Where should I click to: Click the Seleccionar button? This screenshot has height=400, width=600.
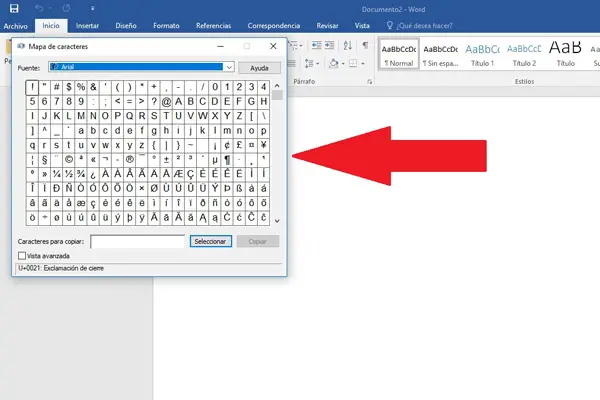pos(210,242)
